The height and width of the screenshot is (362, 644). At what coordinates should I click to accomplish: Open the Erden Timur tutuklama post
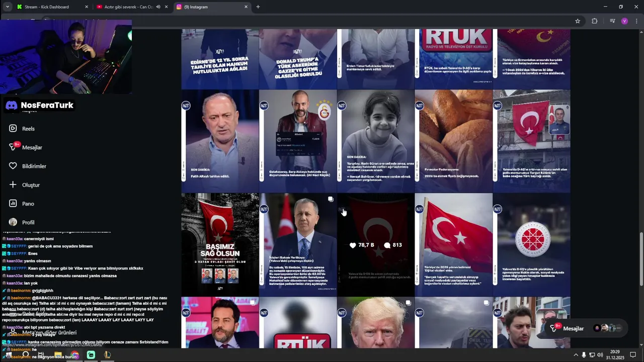tap(376, 59)
